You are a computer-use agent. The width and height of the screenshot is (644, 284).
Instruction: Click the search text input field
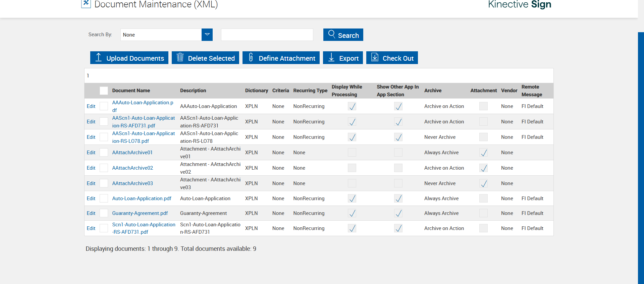pos(267,35)
